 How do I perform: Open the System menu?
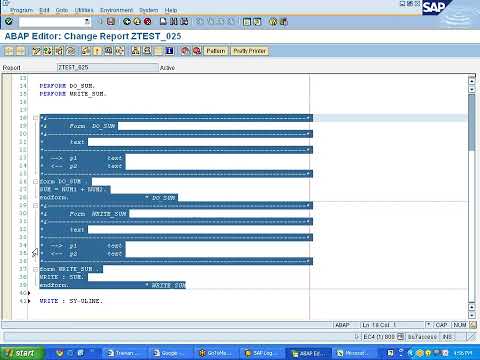click(x=149, y=10)
